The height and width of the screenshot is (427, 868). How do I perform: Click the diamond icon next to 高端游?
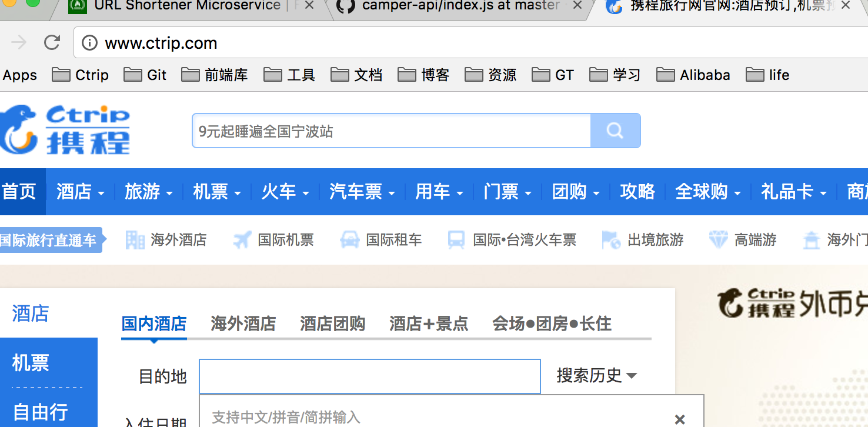pos(718,240)
